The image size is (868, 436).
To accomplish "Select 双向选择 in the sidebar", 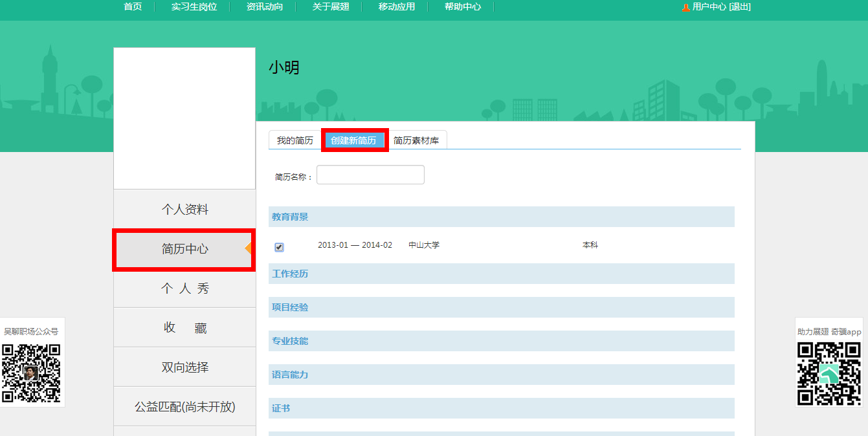I will click(185, 367).
